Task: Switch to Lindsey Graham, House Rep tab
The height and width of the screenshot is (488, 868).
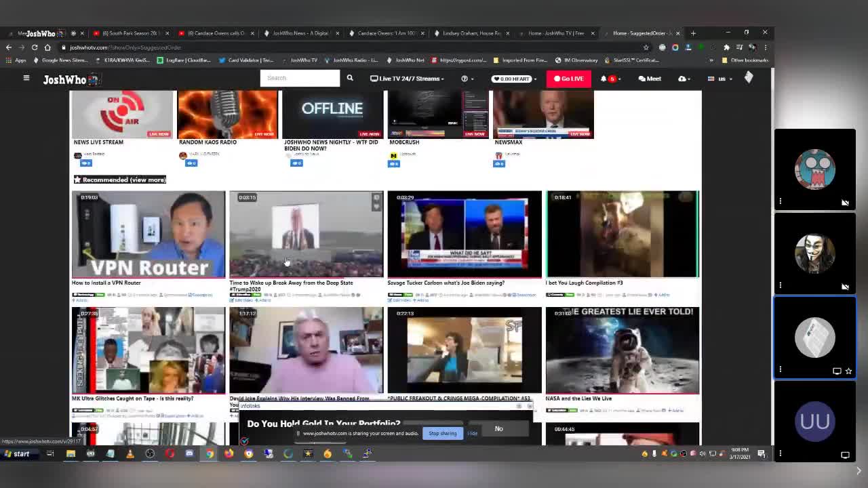Action: coord(472,33)
